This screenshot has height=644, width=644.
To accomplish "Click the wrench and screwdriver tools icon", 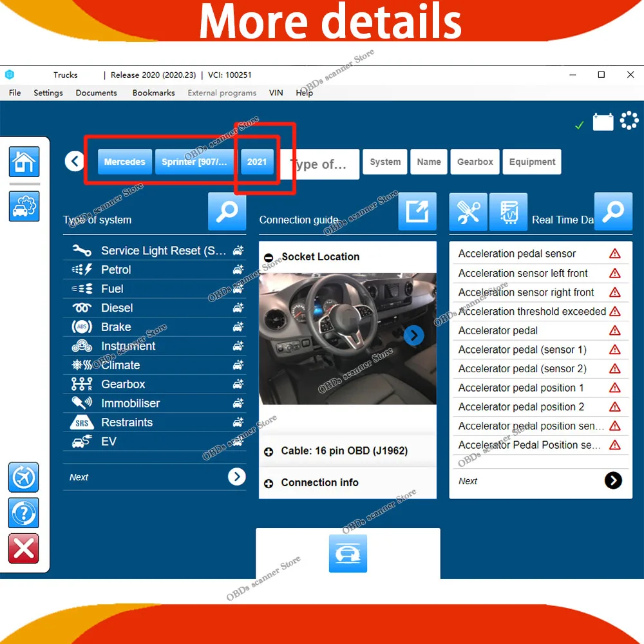I will (x=468, y=212).
